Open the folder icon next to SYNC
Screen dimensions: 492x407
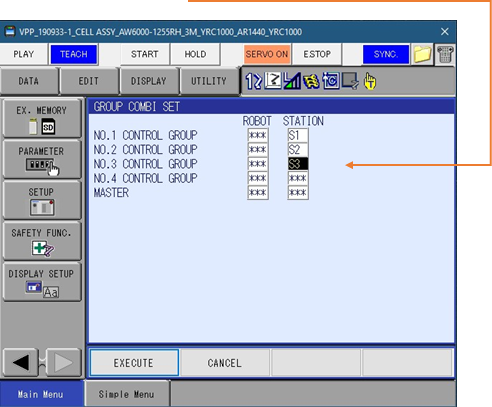click(422, 54)
